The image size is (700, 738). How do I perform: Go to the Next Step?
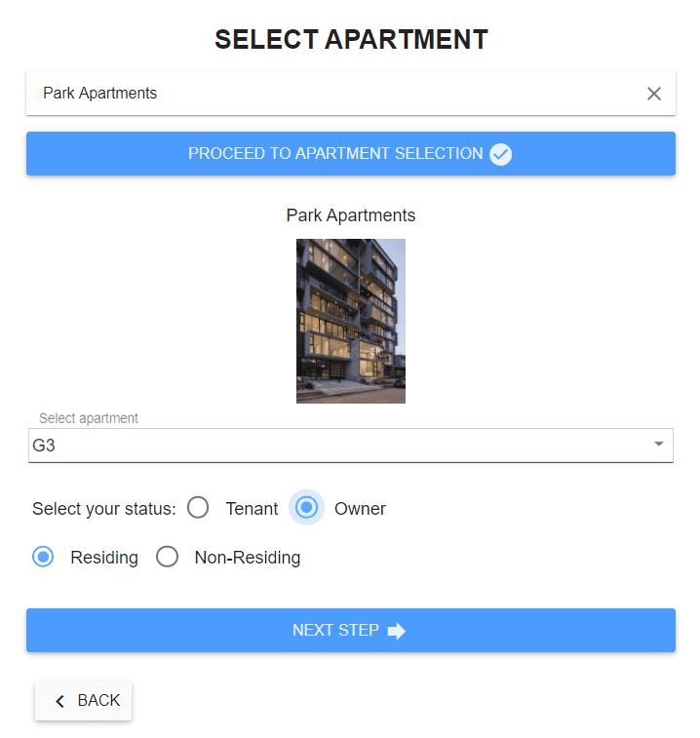350,630
